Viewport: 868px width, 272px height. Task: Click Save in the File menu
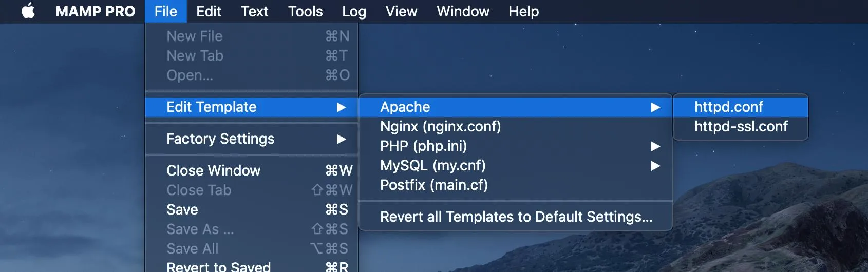click(x=252, y=209)
